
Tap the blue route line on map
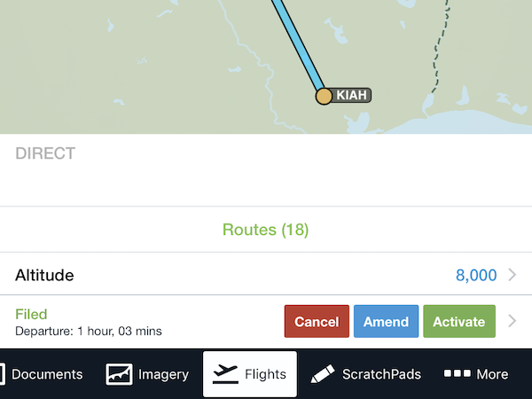297,44
